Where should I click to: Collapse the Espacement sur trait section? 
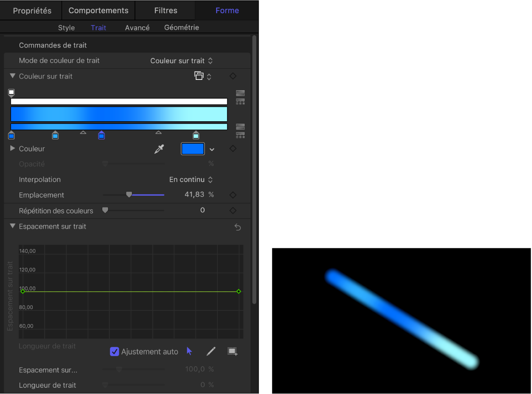(x=12, y=226)
